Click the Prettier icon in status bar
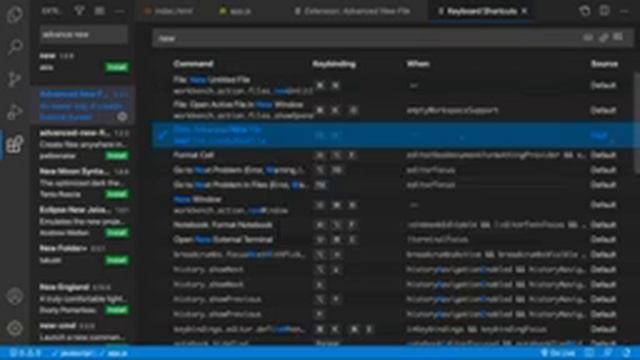The image size is (640, 360). pos(589,353)
